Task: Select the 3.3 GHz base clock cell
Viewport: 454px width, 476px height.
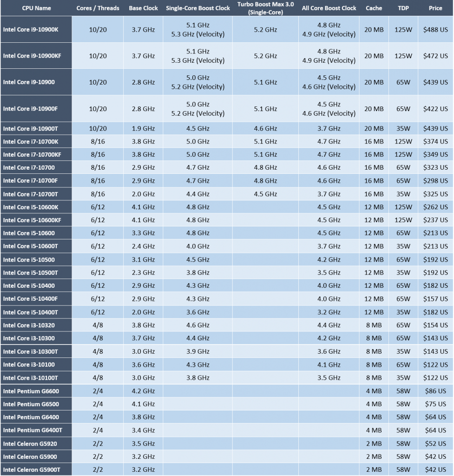Action: click(x=143, y=233)
